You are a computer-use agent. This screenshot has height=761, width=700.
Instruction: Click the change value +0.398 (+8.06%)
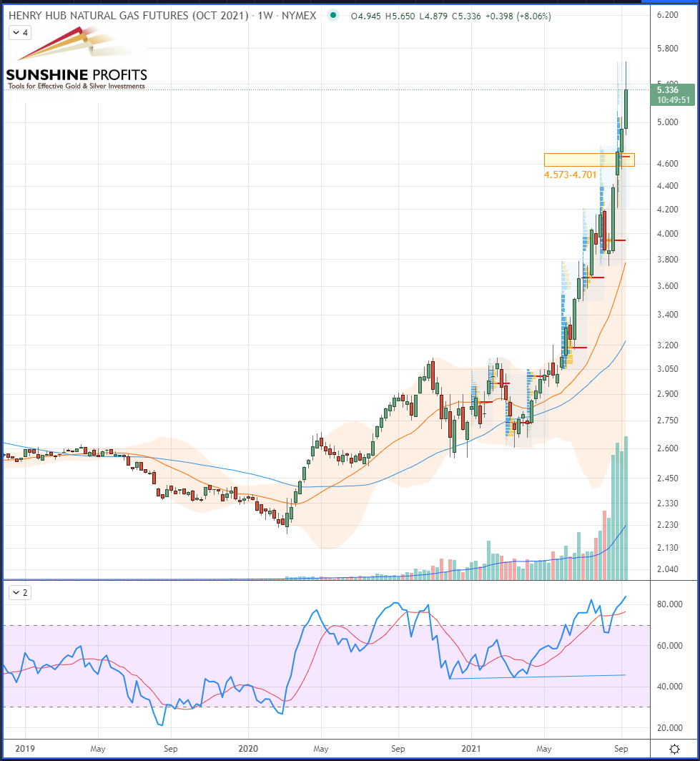518,16
